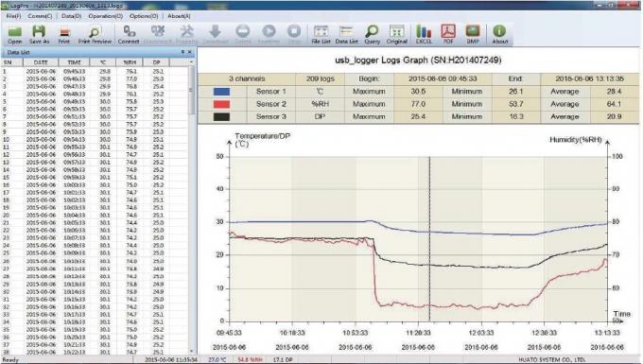
Task: Export the graph as PDF
Action: (448, 34)
